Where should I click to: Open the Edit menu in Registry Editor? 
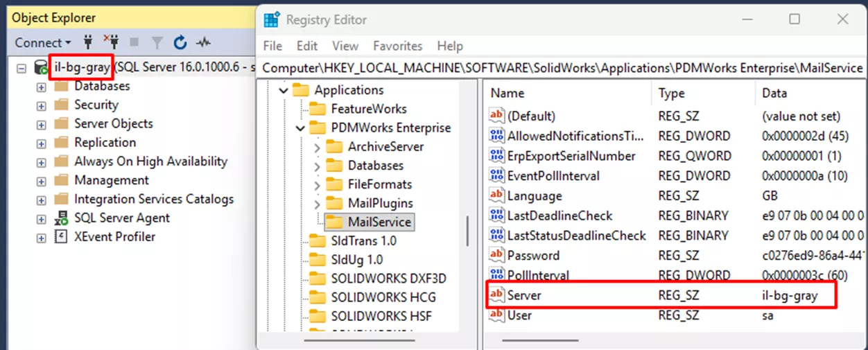[307, 46]
